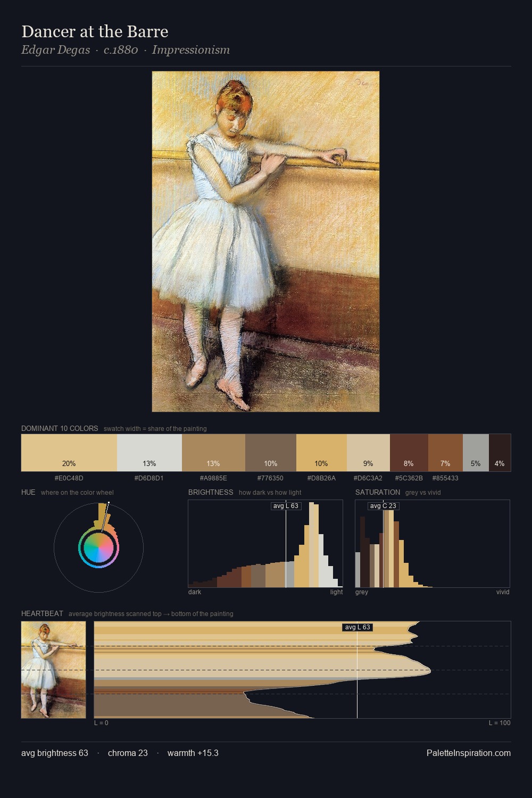The image size is (532, 798).
Task: Click the "HEARTBEAT" section heading
Action: (42, 613)
